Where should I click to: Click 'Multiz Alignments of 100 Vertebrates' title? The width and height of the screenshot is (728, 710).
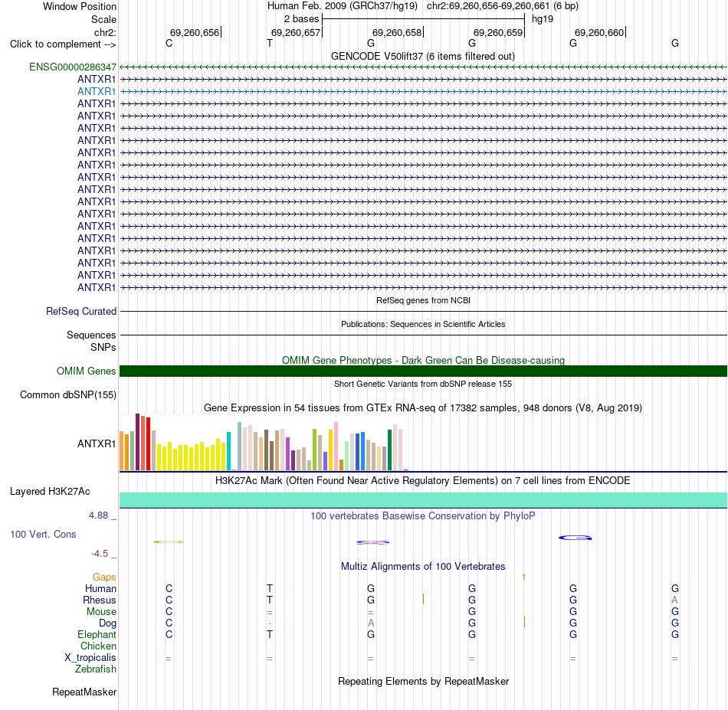click(x=423, y=566)
